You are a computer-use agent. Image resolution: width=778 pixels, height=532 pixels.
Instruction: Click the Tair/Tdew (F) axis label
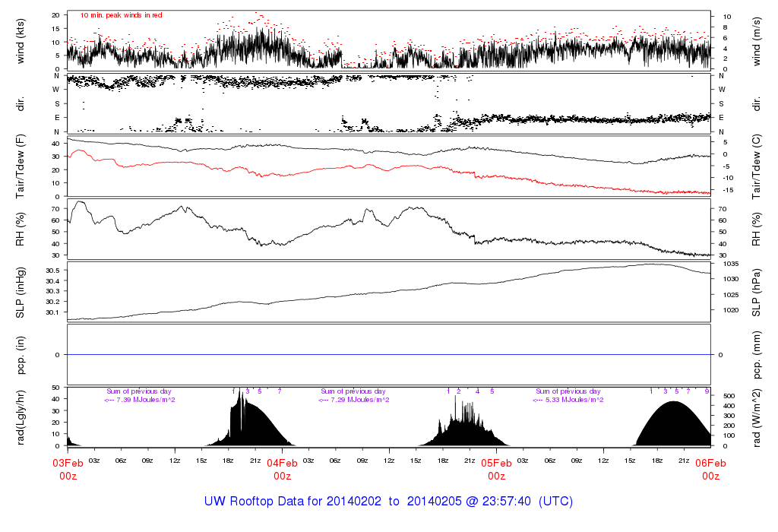coord(21,166)
